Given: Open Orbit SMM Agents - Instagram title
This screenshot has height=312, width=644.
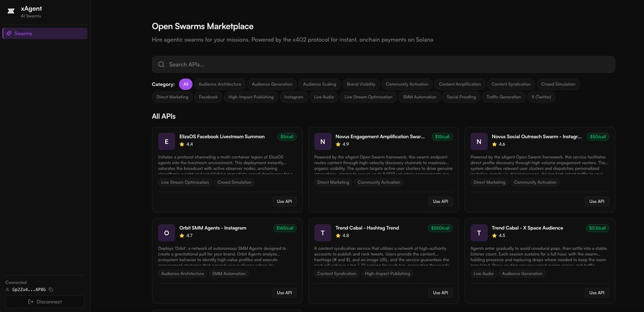Looking at the screenshot, I should 213,228.
